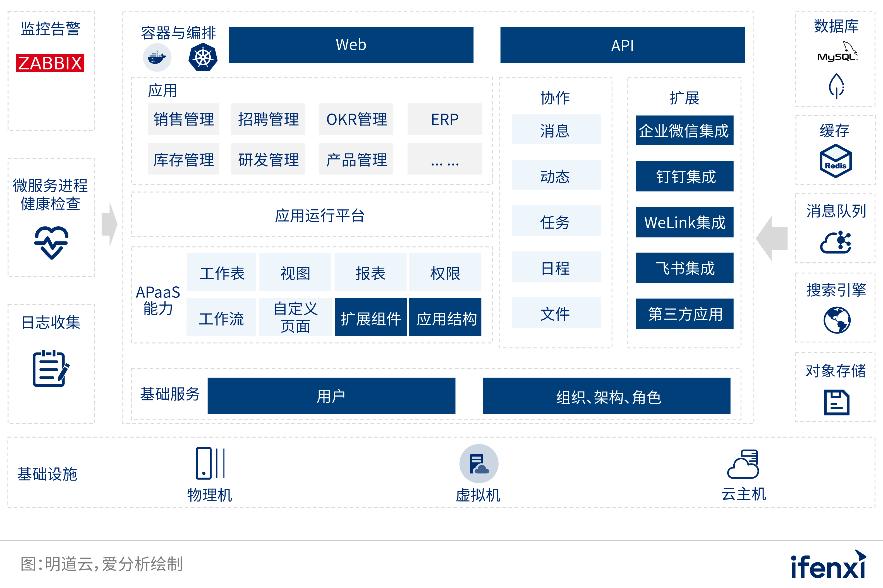Click the Redis cube icon
The image size is (883, 588).
coord(835,161)
